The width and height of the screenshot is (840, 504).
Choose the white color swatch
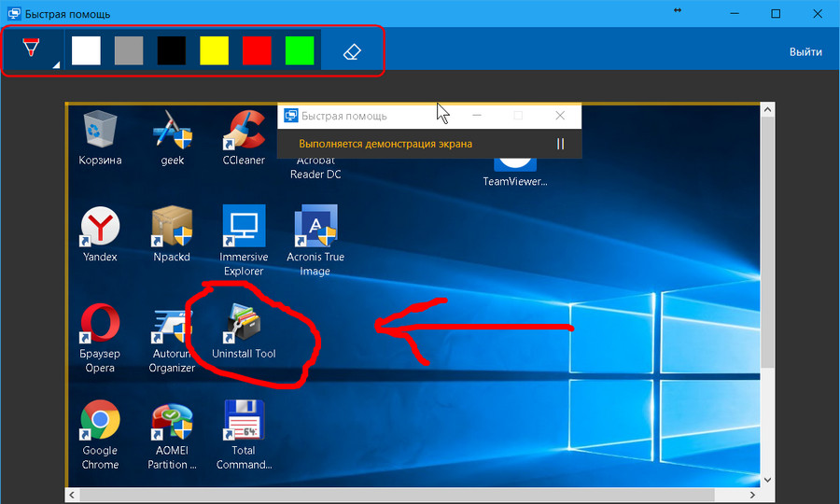[86, 51]
